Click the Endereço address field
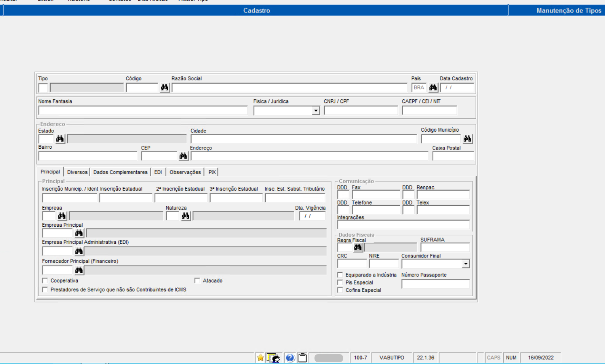605x364 pixels. pyautogui.click(x=310, y=156)
